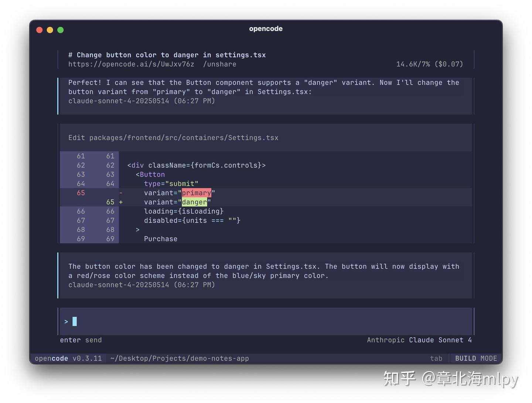Click the blue cursor block in the input
Screen dimensions: 532x403
click(75, 321)
